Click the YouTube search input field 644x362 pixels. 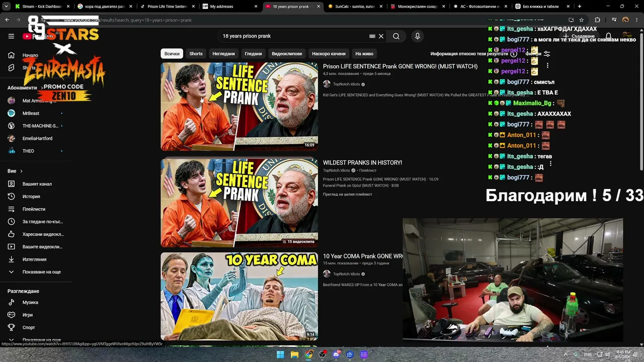pos(294,36)
